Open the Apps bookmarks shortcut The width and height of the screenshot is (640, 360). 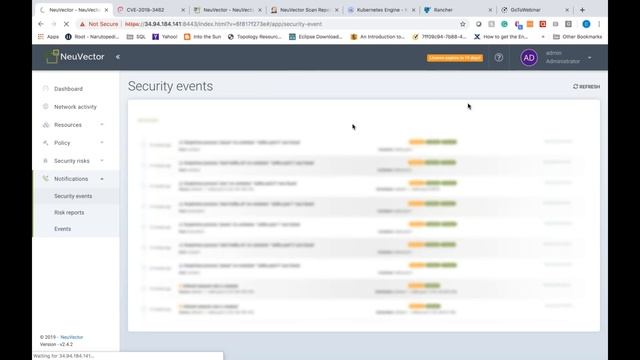click(48, 37)
